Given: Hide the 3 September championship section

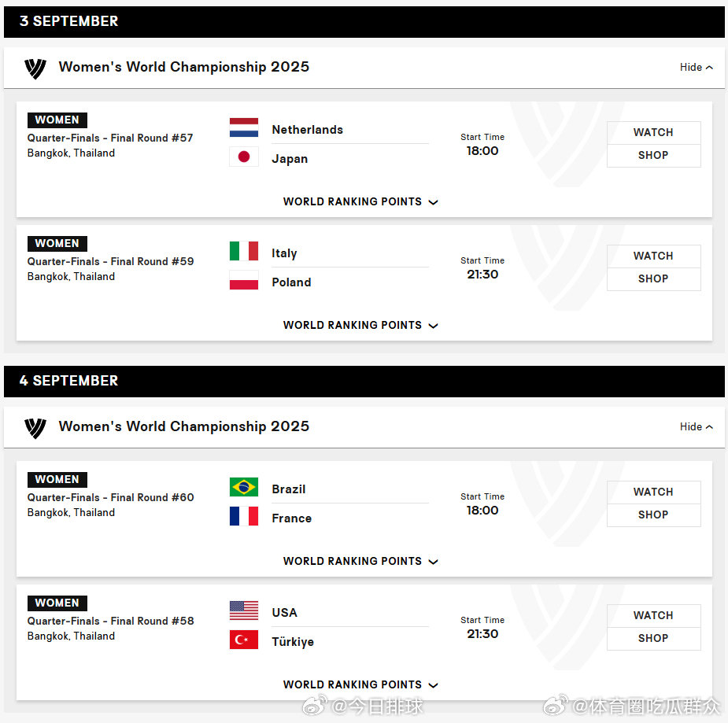Looking at the screenshot, I should [696, 68].
